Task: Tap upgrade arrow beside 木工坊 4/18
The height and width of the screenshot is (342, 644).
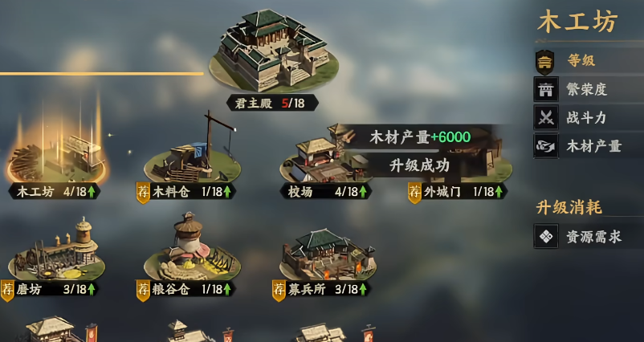Action: 92,192
